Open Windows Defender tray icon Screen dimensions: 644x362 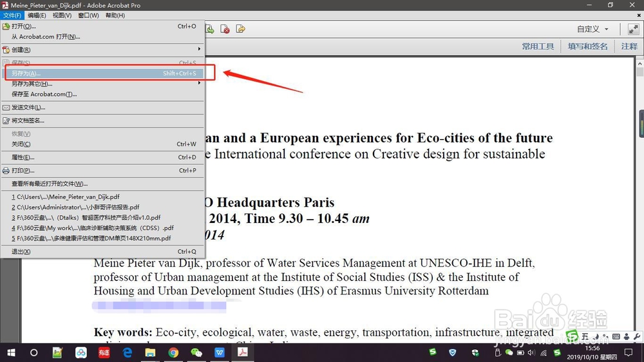[475, 352]
